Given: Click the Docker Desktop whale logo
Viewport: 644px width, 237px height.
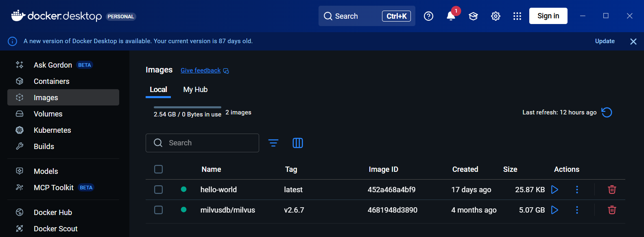Looking at the screenshot, I should click(18, 16).
